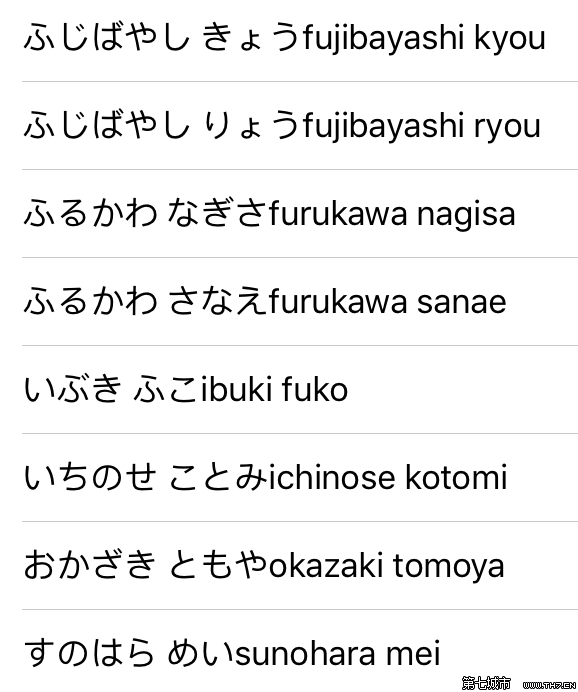Image resolution: width=578 pixels, height=692 pixels.
Task: Click the hiragana text りょう
Action: coord(252,125)
